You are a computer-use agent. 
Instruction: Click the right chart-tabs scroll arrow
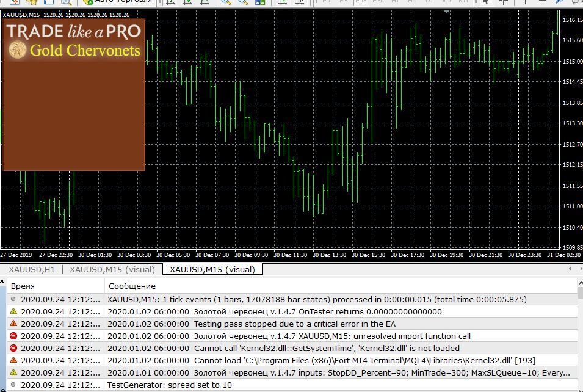tap(581, 269)
